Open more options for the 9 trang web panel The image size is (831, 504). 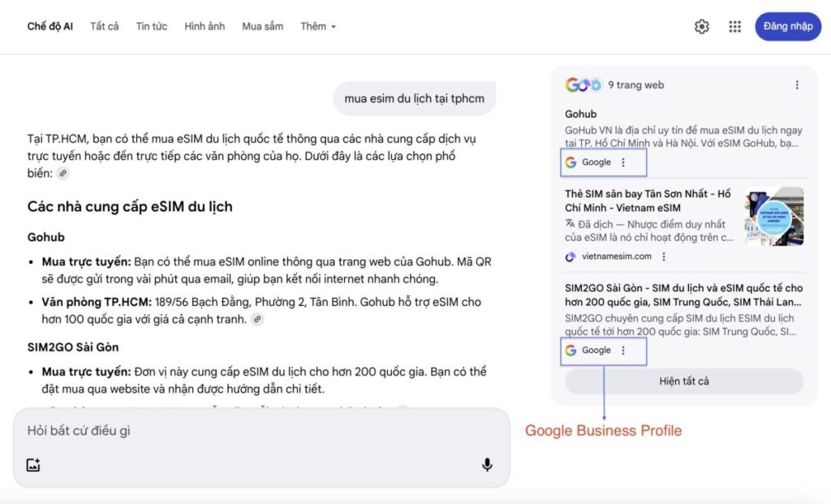click(x=797, y=84)
